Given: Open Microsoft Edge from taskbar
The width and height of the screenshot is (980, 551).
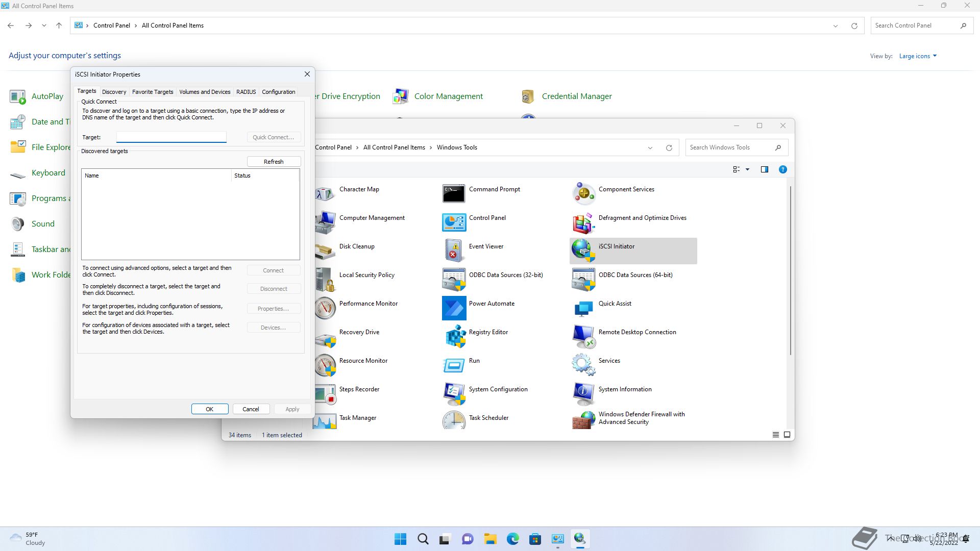Looking at the screenshot, I should click(x=512, y=539).
